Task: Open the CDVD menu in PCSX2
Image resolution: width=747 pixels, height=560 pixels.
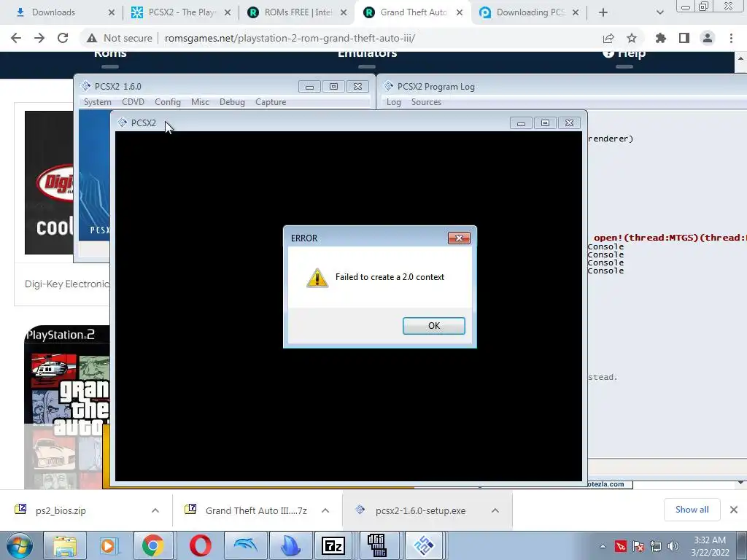Action: pyautogui.click(x=133, y=102)
